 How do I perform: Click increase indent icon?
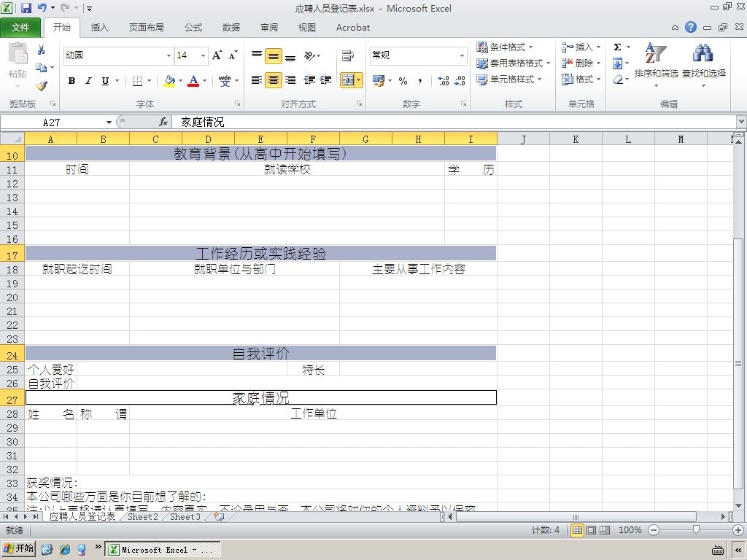tap(325, 80)
